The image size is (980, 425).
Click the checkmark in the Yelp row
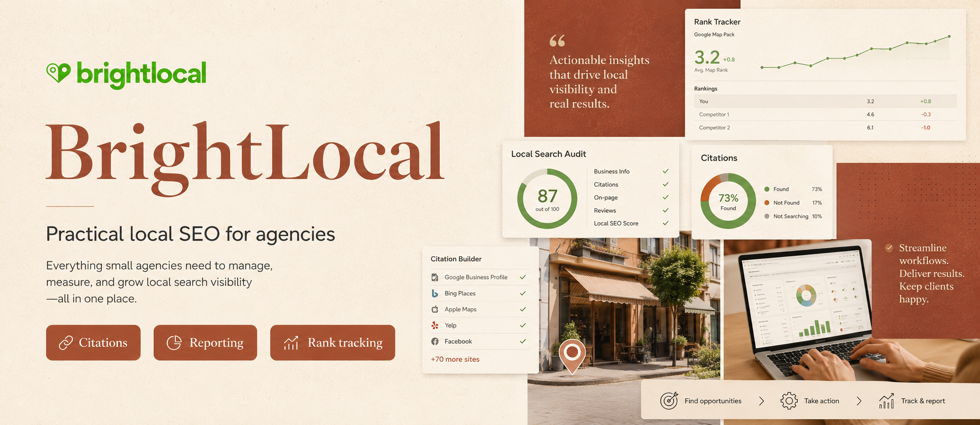point(523,325)
